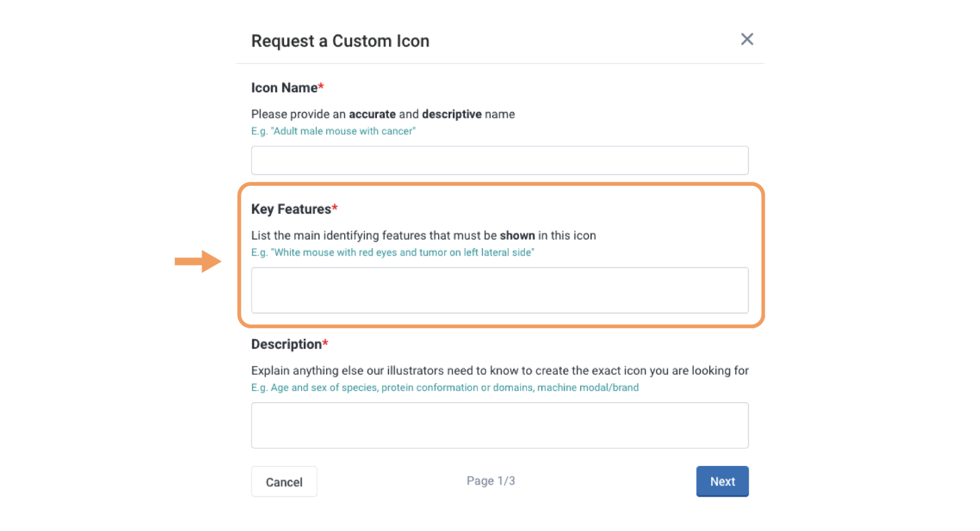Select the Description text area
This screenshot has width=980, height=531.
[x=499, y=426]
